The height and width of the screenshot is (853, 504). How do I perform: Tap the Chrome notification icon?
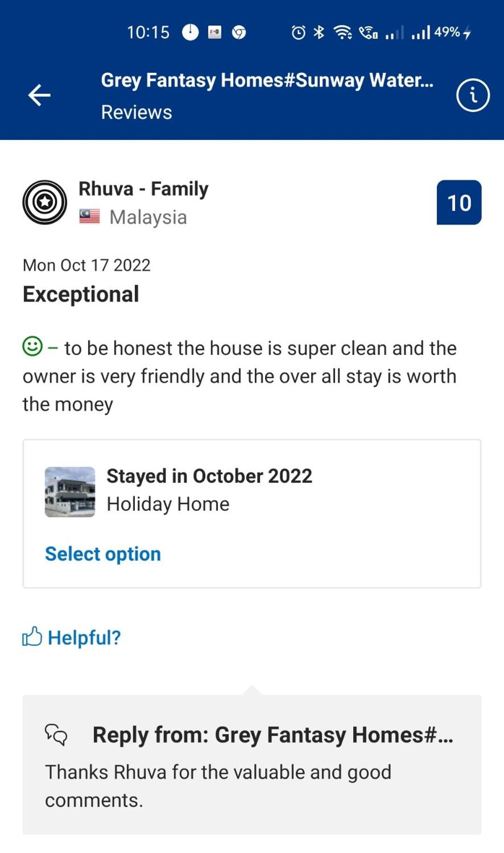[x=239, y=33]
